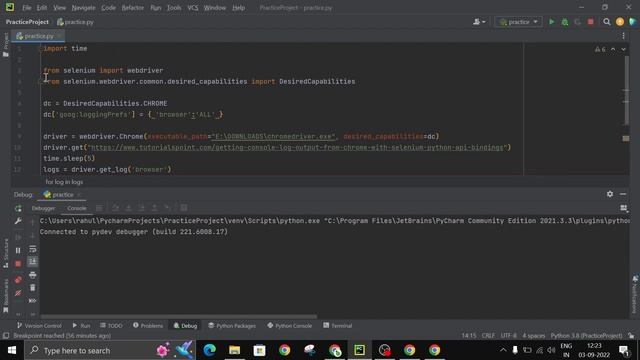Toggle soft-wrap in the console
The image size is (640, 360).
tap(33, 249)
